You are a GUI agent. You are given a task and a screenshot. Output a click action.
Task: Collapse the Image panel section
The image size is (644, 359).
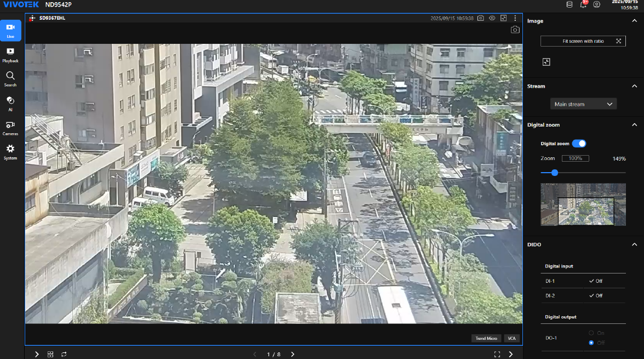(635, 21)
